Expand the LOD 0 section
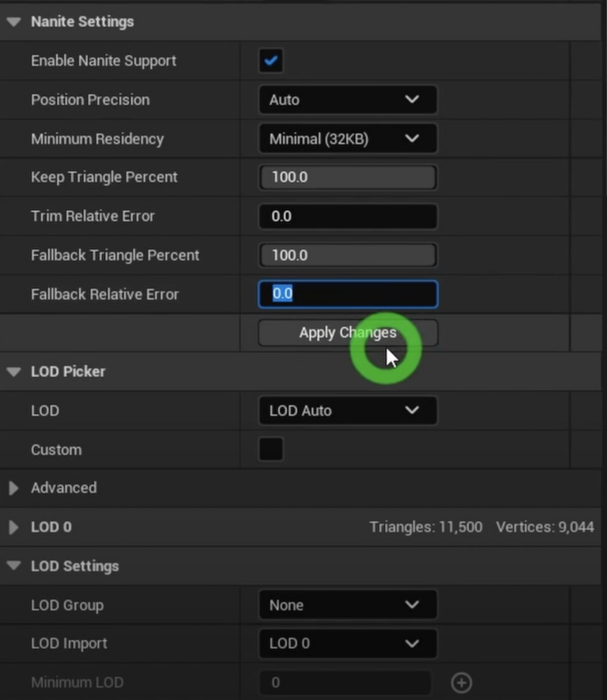The width and height of the screenshot is (607, 700). pyautogui.click(x=13, y=527)
